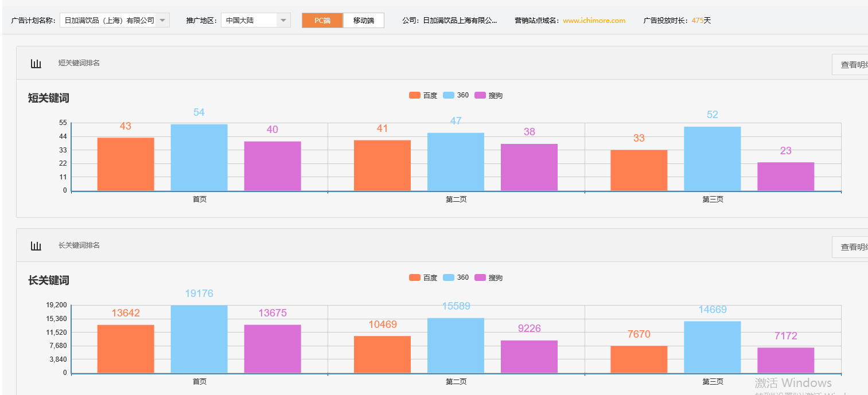
Task: Click the 百度 第三页 bar showing 33
Action: (x=639, y=170)
